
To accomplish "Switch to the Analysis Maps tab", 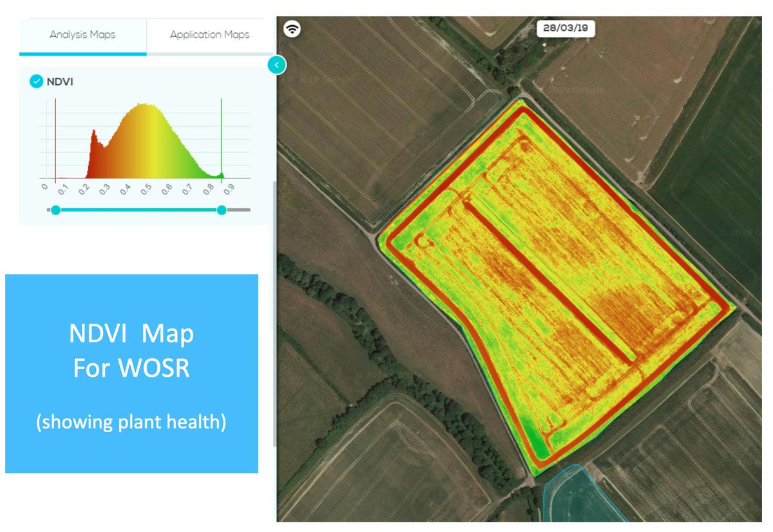I will pyautogui.click(x=82, y=35).
